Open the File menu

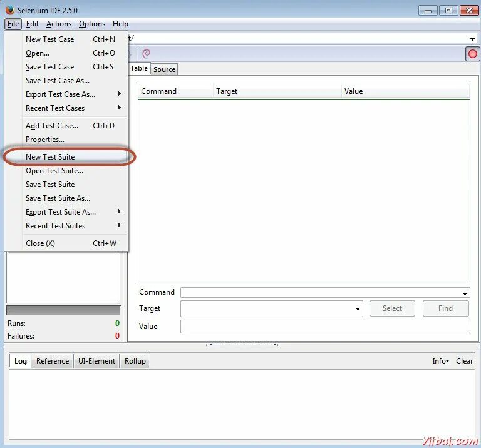(x=13, y=24)
